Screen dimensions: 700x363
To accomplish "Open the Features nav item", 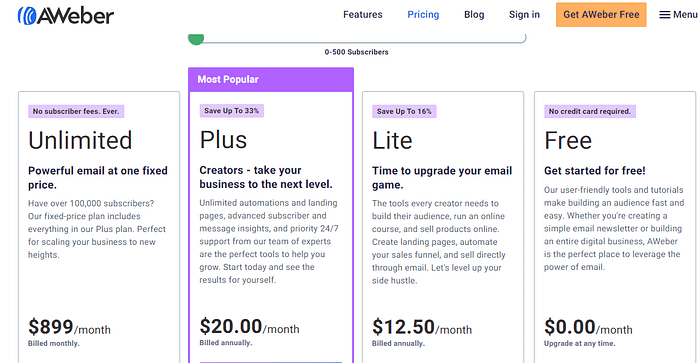I will click(362, 15).
